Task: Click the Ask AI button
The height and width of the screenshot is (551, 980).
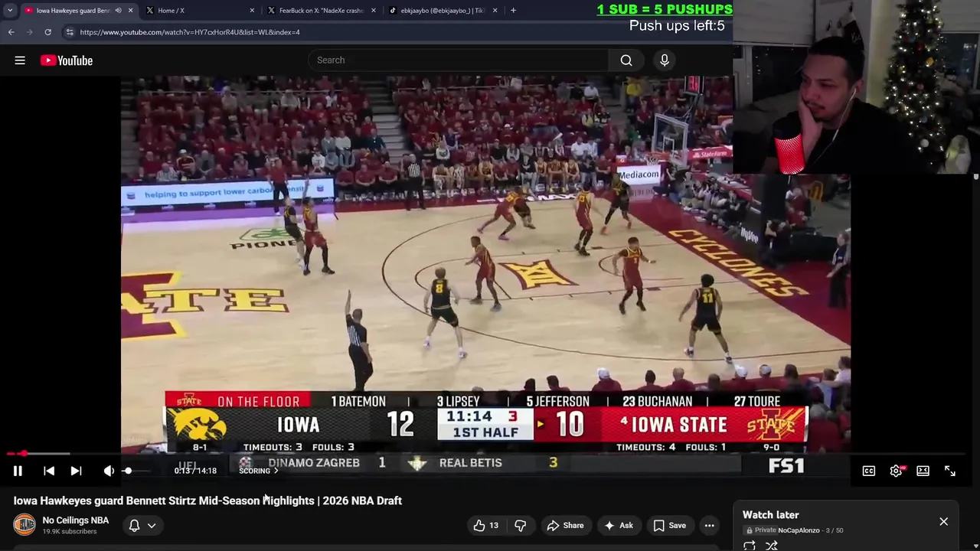Action: click(x=619, y=525)
